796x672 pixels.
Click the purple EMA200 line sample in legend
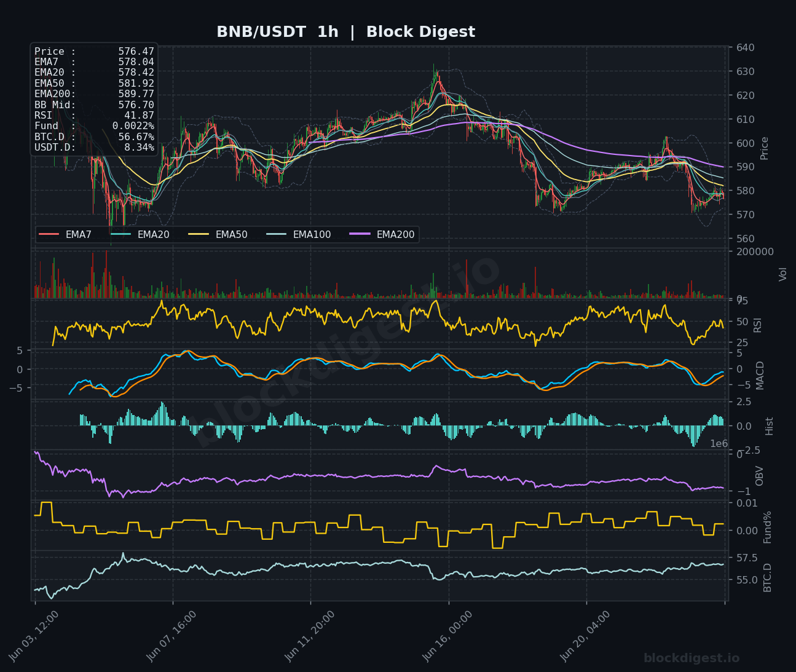pyautogui.click(x=360, y=234)
